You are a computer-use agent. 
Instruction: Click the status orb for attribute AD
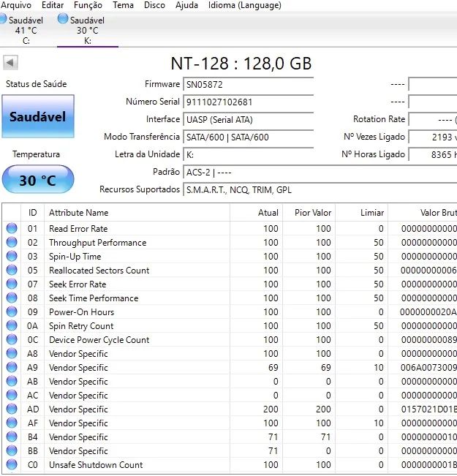point(12,409)
